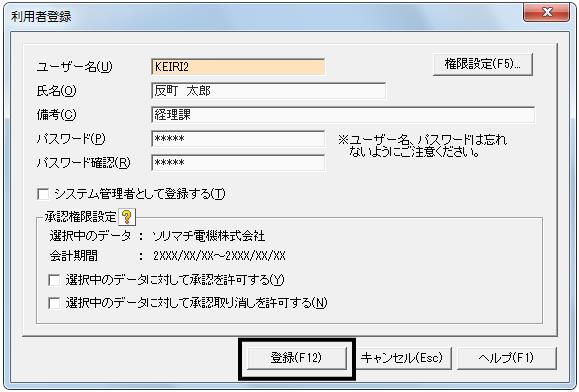Click the 氏名 field with 反町 太郎
Viewport: 579px width, 392px height.
[268, 91]
